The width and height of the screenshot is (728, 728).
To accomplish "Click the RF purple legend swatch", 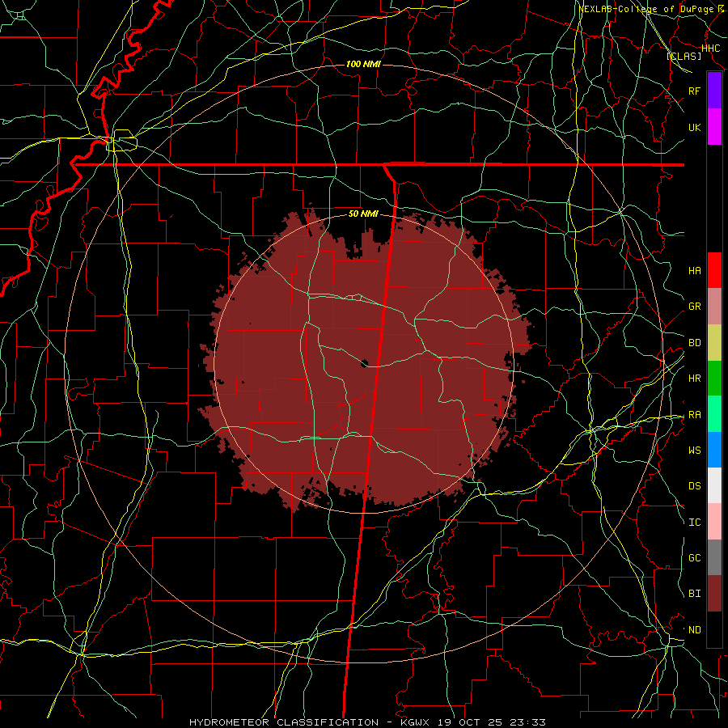I will [714, 91].
